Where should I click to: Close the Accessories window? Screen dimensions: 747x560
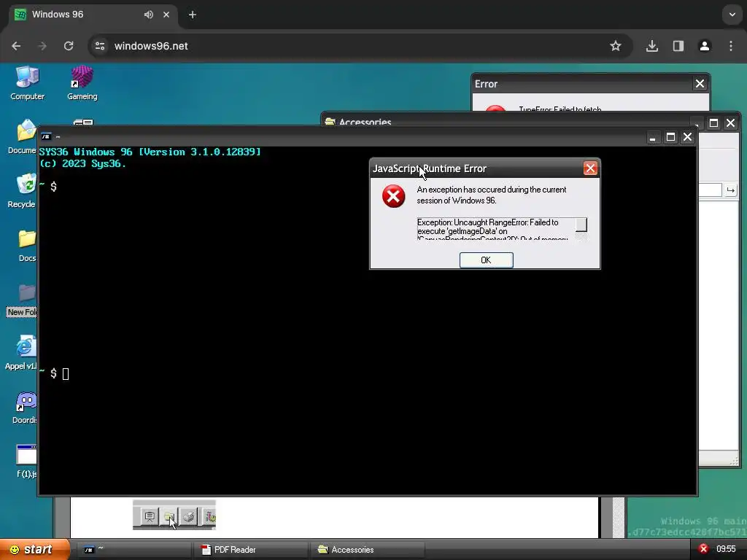[x=730, y=122]
